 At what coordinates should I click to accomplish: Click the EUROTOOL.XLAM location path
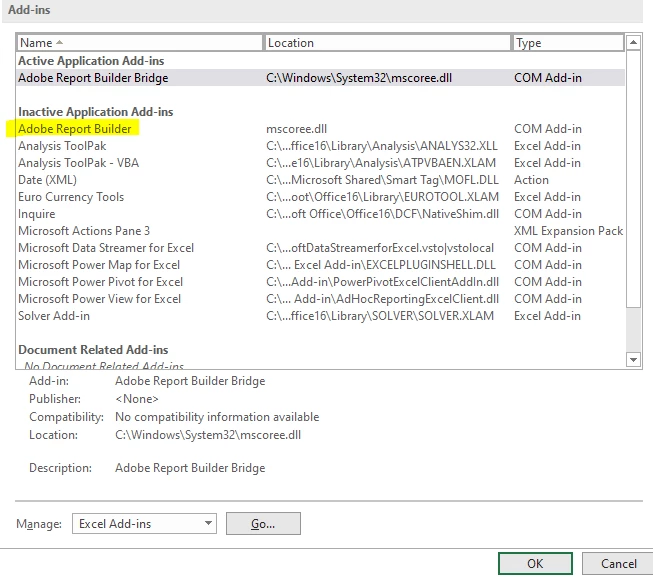click(382, 197)
